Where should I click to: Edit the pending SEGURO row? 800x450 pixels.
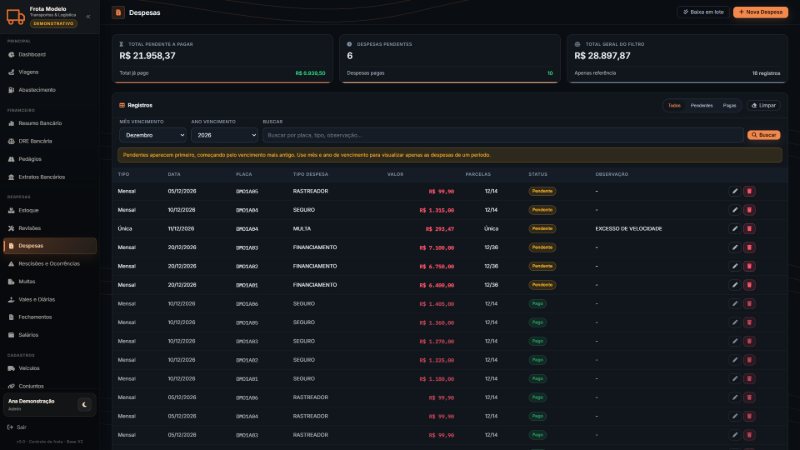[735, 210]
